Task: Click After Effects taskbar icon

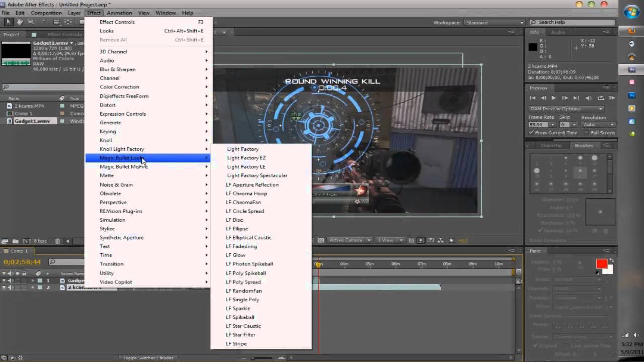Action: coord(632,69)
